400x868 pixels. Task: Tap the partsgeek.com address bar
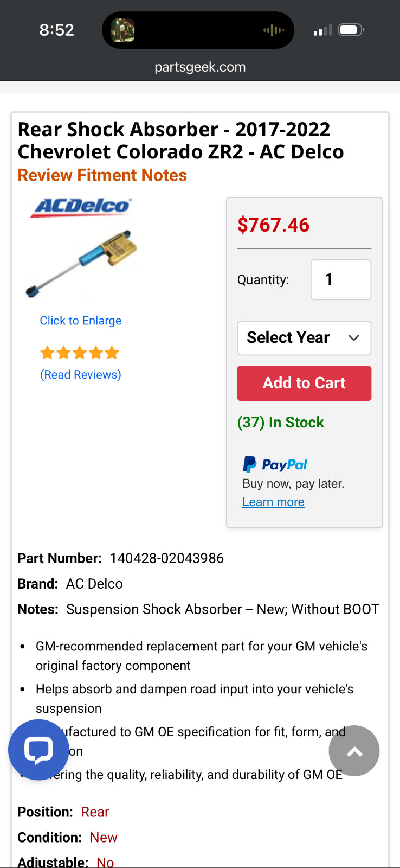[x=200, y=67]
